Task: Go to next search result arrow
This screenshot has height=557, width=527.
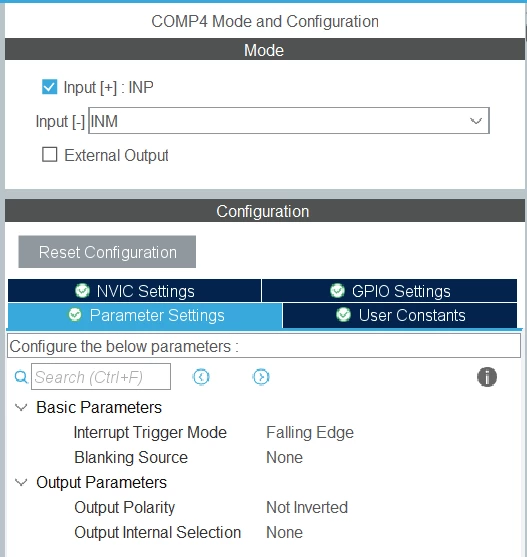Action: [261, 377]
